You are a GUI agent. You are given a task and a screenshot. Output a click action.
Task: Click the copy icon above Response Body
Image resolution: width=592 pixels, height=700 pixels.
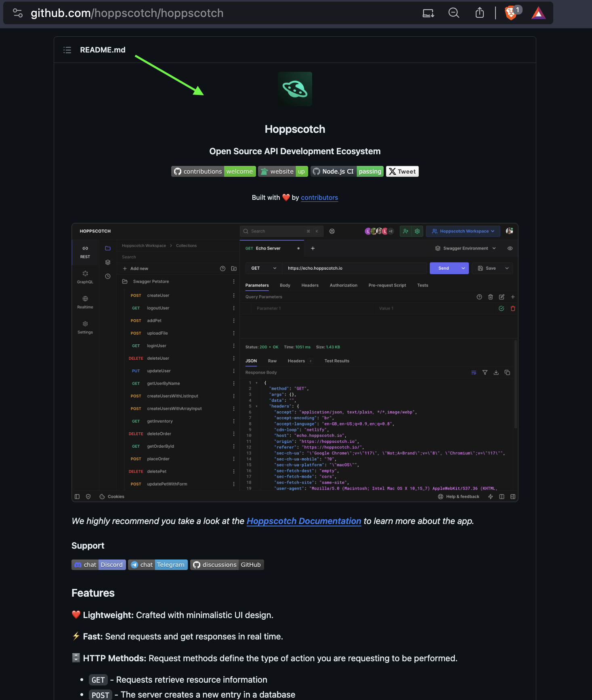click(x=508, y=373)
